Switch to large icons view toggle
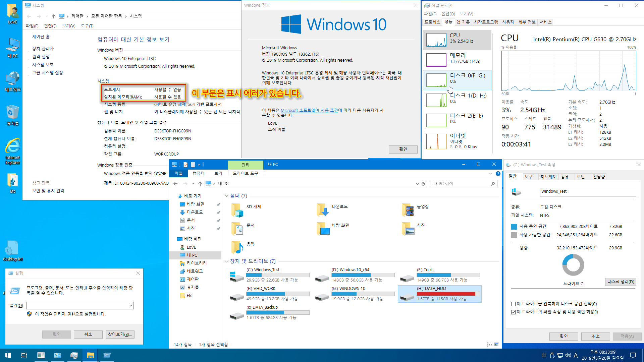The image size is (644, 362). click(497, 345)
